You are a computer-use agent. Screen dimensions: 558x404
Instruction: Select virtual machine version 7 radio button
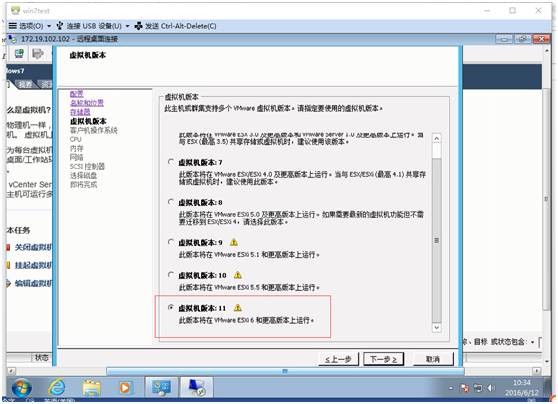tap(171, 162)
